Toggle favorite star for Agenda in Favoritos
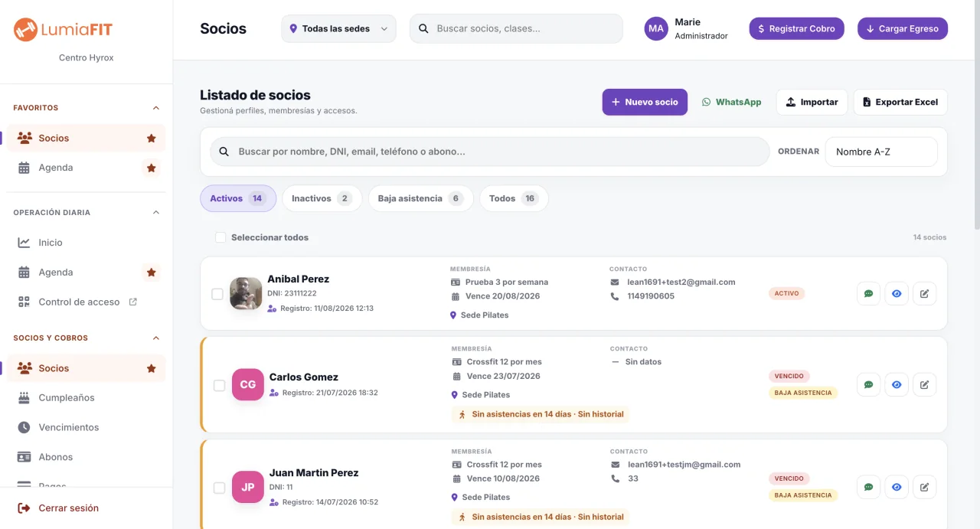 click(x=151, y=168)
